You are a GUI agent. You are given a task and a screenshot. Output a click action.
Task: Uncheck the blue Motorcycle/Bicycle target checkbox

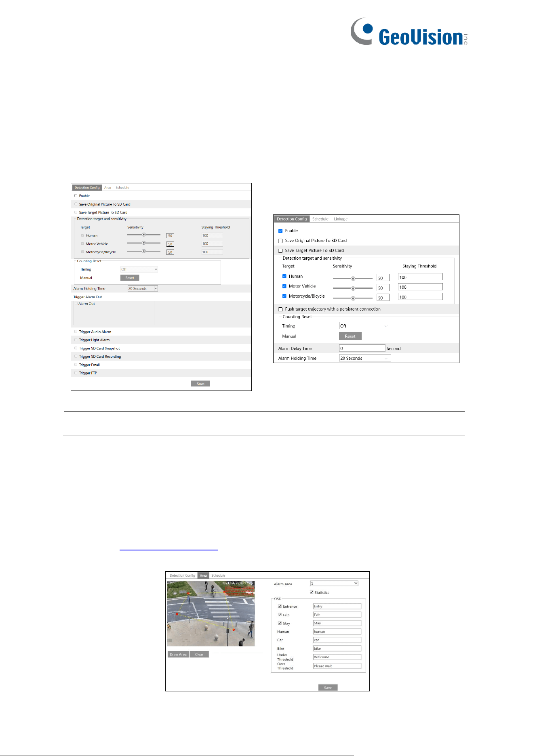click(x=284, y=296)
